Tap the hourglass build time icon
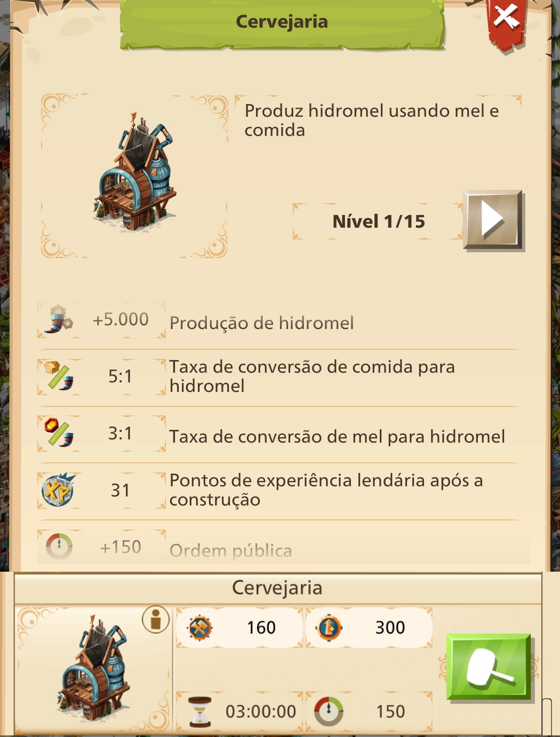This screenshot has height=737, width=560. 200,712
